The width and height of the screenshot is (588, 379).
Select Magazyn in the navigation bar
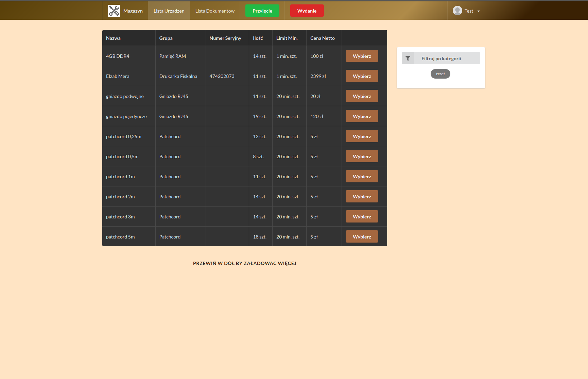tap(133, 11)
